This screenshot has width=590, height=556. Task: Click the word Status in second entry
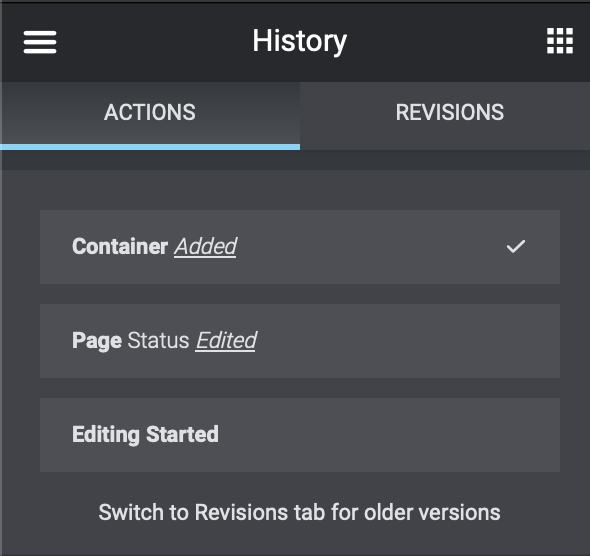click(158, 340)
